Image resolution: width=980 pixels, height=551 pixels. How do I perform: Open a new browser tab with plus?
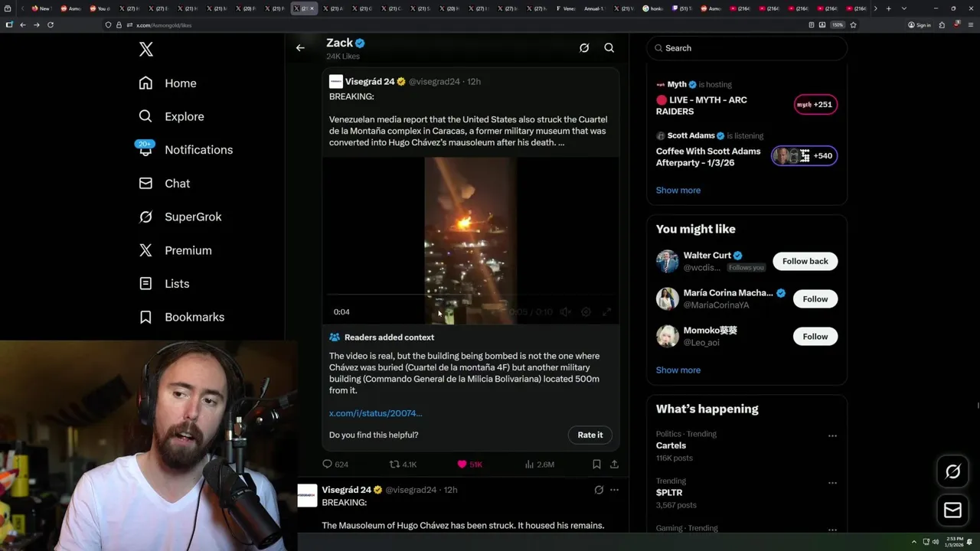tap(888, 8)
